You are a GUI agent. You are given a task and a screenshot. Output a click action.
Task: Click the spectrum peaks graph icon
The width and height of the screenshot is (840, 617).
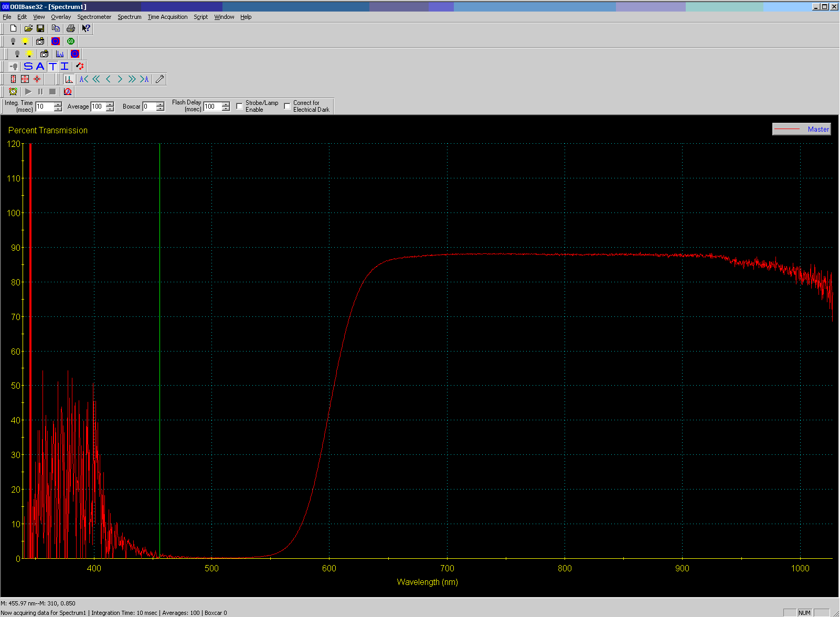(60, 54)
